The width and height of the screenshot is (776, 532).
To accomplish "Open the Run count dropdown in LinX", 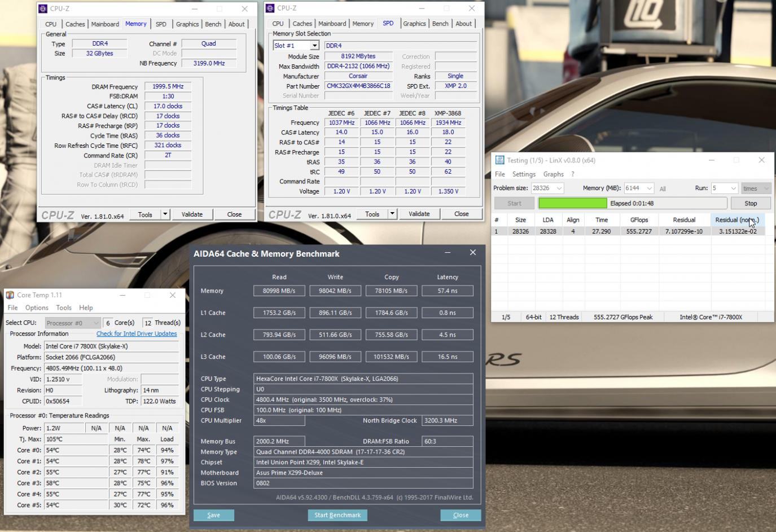I will [733, 188].
